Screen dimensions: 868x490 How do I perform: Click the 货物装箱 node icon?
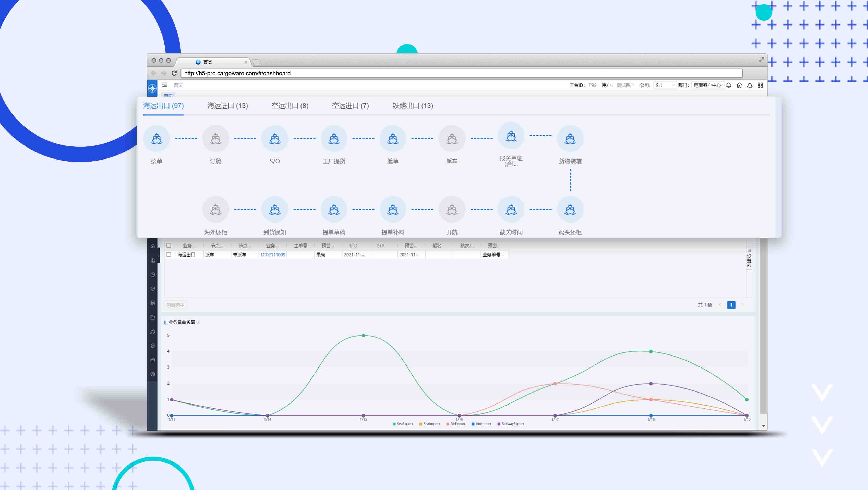[x=570, y=138]
